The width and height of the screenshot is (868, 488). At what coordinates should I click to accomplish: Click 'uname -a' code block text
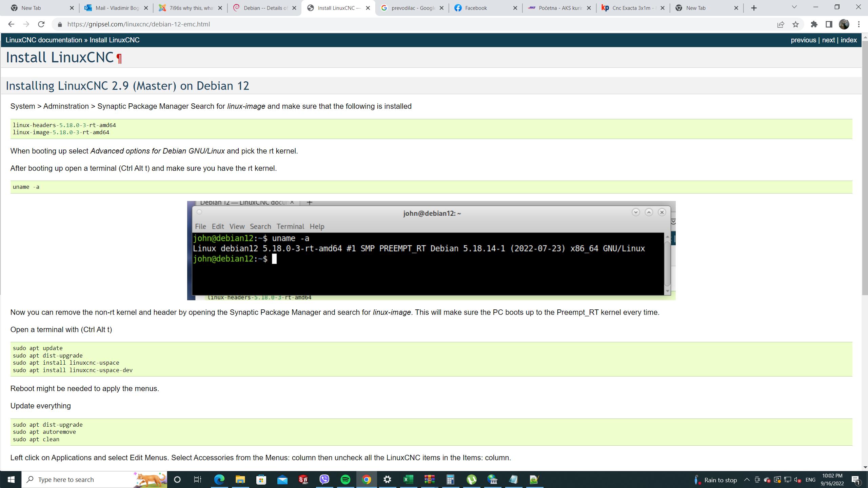tap(26, 187)
